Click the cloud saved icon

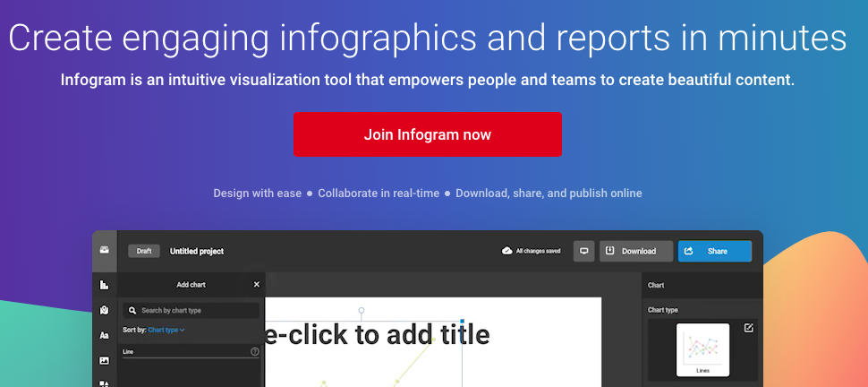[x=506, y=251]
